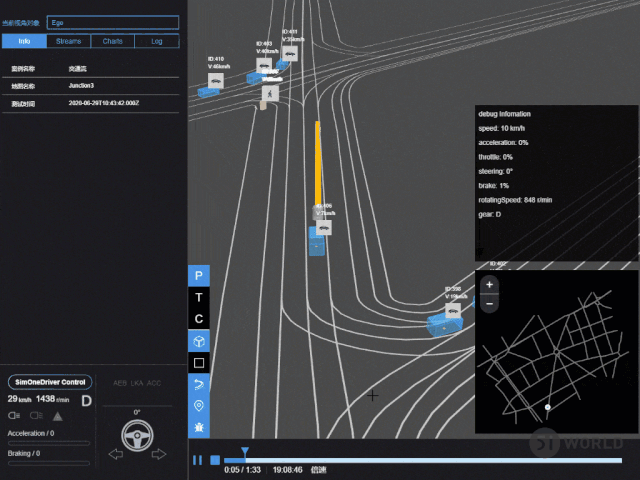Toggle the curved trajectory path icon
Image resolution: width=640 pixels, height=480 pixels.
tap(199, 385)
